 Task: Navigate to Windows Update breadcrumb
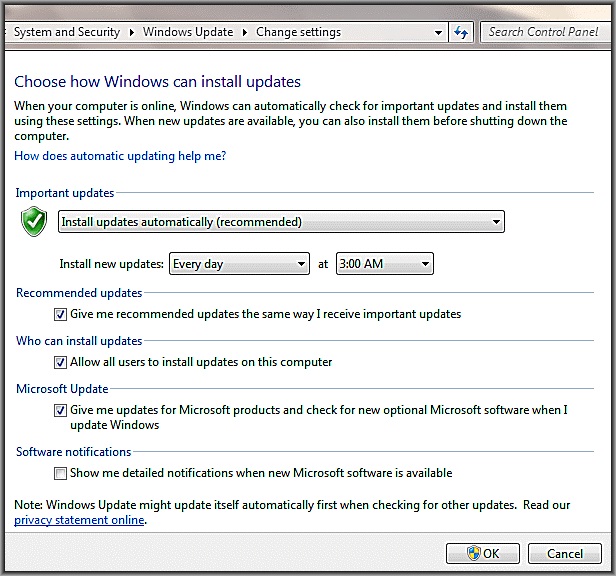pyautogui.click(x=187, y=32)
